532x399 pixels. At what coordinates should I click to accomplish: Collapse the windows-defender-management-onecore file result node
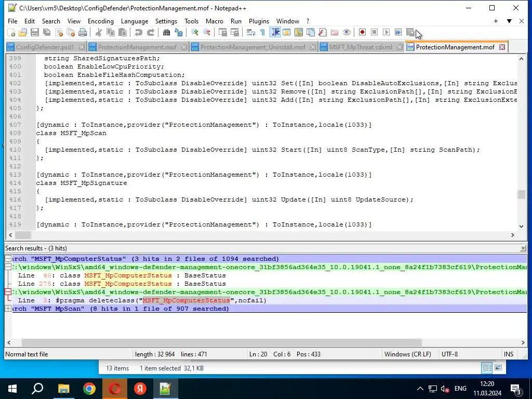pos(8,292)
